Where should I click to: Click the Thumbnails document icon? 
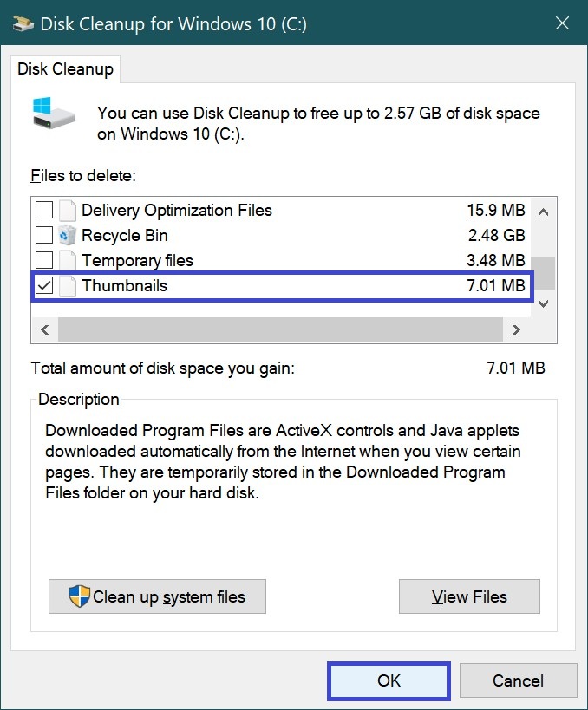pos(68,286)
